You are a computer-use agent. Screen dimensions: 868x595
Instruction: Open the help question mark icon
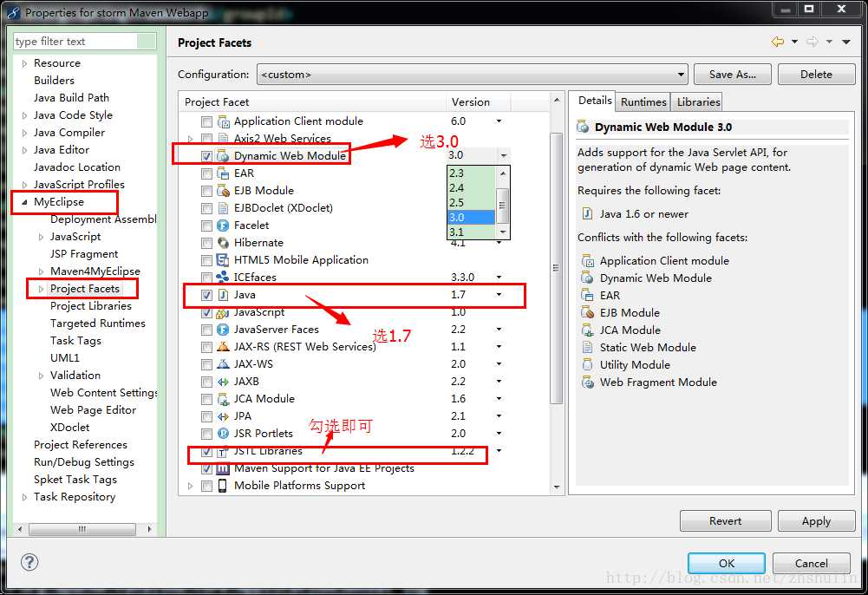click(x=29, y=562)
